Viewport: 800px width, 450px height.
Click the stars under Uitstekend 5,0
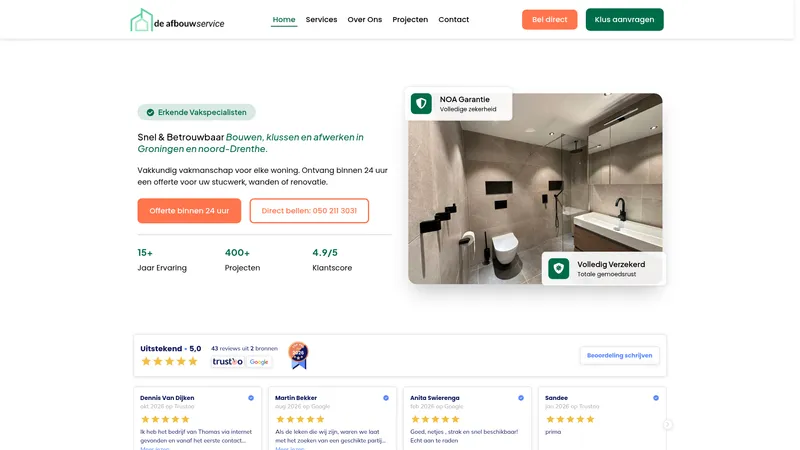pos(169,361)
